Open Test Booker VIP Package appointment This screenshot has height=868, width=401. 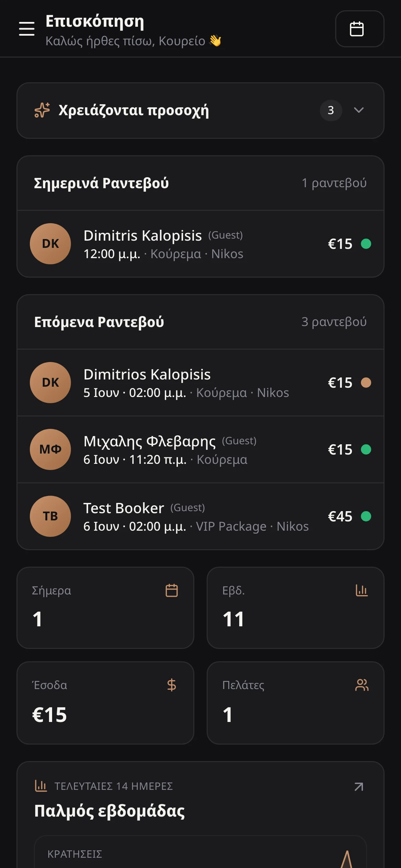[200, 516]
